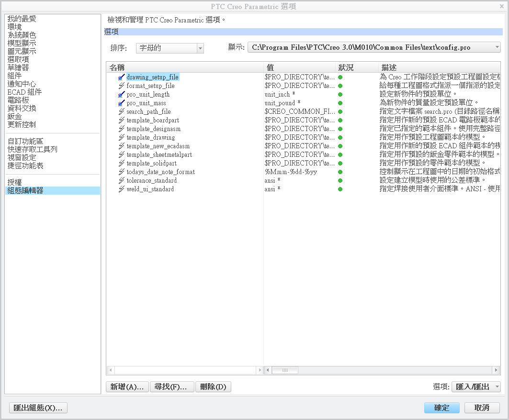Screen dimensions: 509x420
Task: Click the green status dot for tolerance_standard
Action: pyautogui.click(x=340, y=181)
